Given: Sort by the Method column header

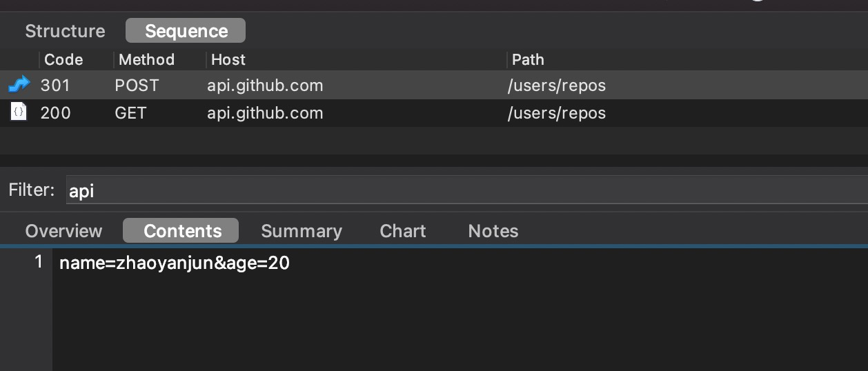Looking at the screenshot, I should 146,60.
